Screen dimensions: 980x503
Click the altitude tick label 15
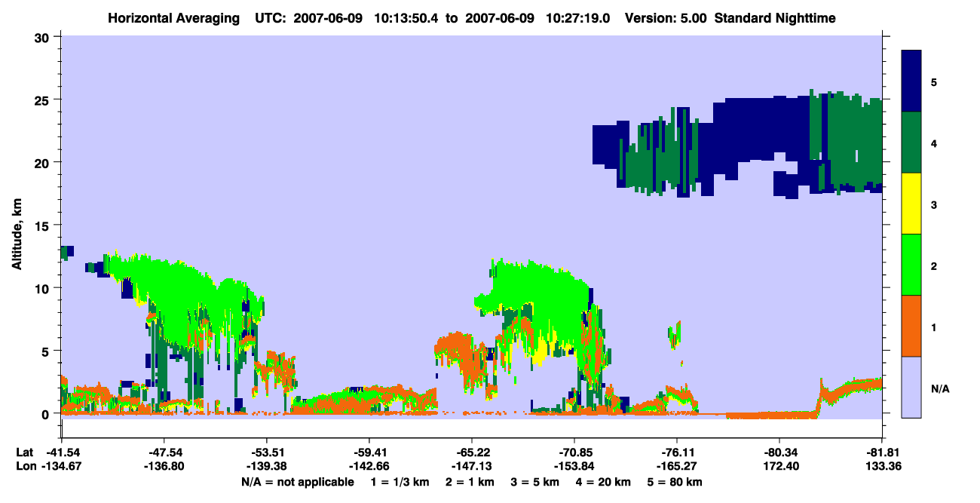(43, 225)
